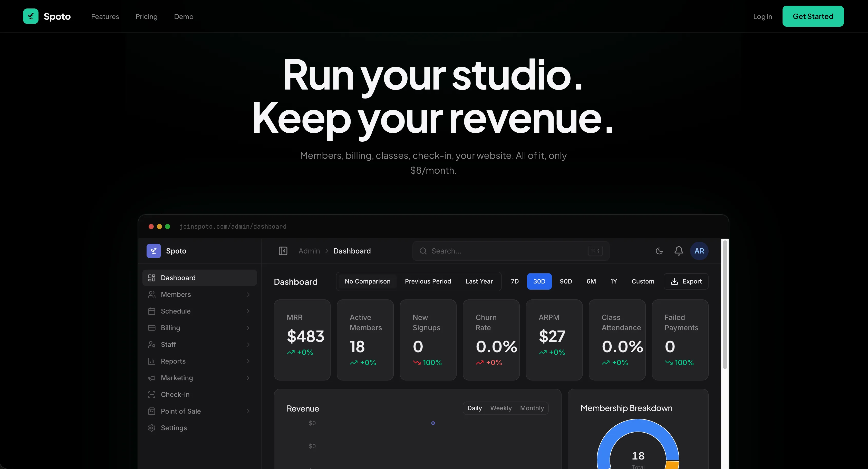Click the Log in link
The width and height of the screenshot is (868, 469).
pyautogui.click(x=763, y=16)
